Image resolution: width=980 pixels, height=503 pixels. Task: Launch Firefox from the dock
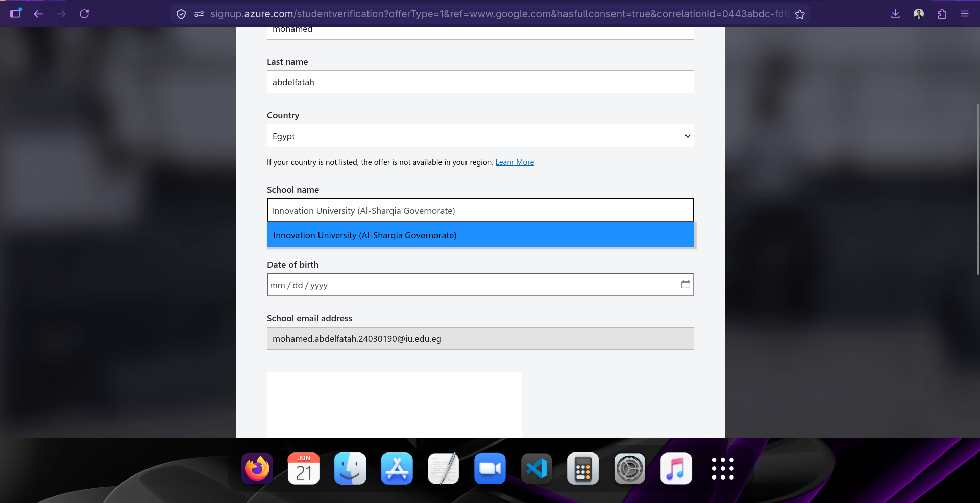coord(257,468)
